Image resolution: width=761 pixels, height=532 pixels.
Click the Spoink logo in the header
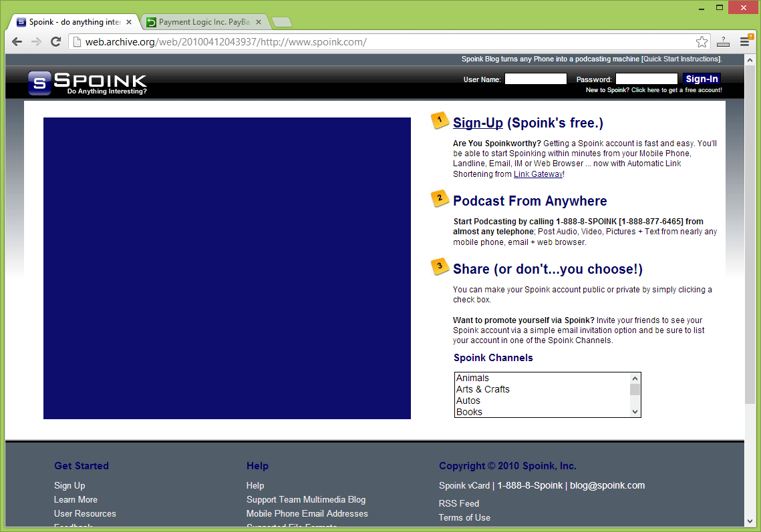[88, 83]
